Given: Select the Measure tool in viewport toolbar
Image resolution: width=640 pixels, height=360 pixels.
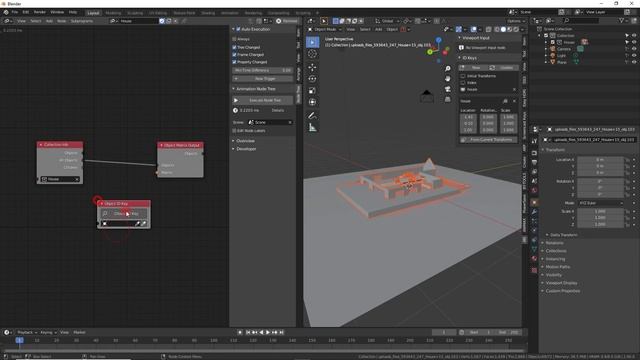Looking at the screenshot, I should (312, 128).
